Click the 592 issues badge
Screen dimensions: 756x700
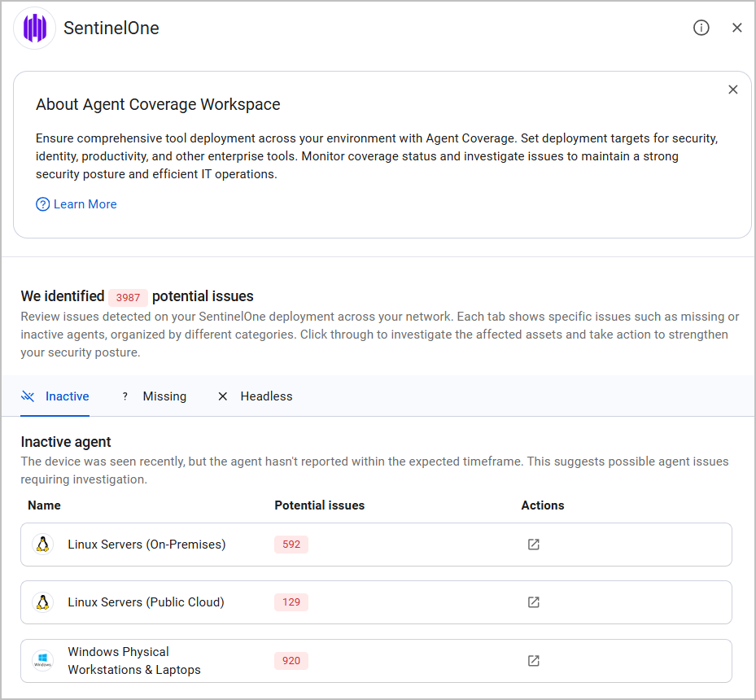point(291,545)
